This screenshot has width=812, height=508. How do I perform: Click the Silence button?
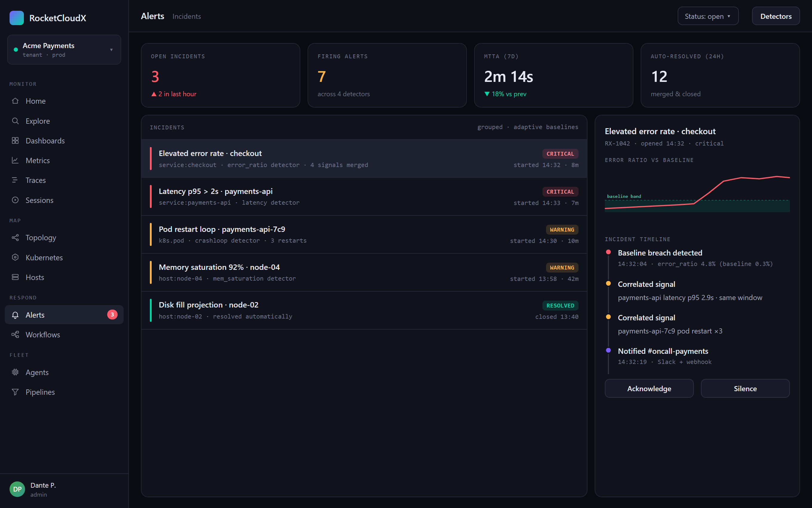click(x=745, y=388)
